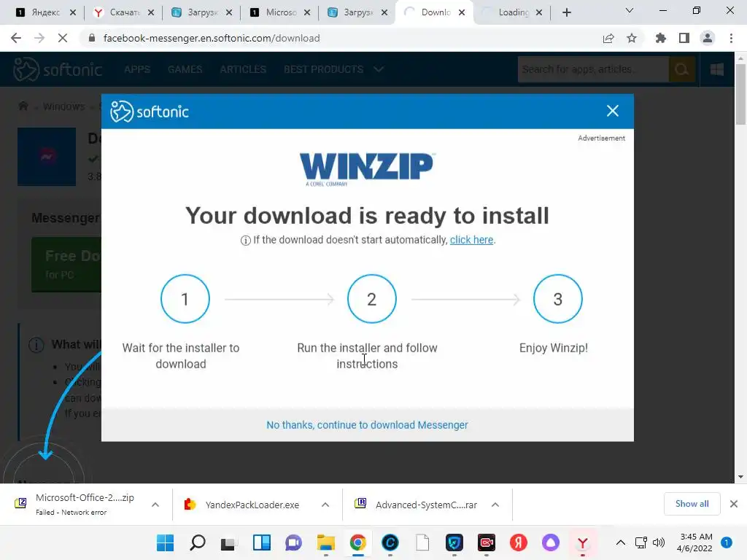
Task: Bookmark this page with the star icon
Action: pos(632,38)
